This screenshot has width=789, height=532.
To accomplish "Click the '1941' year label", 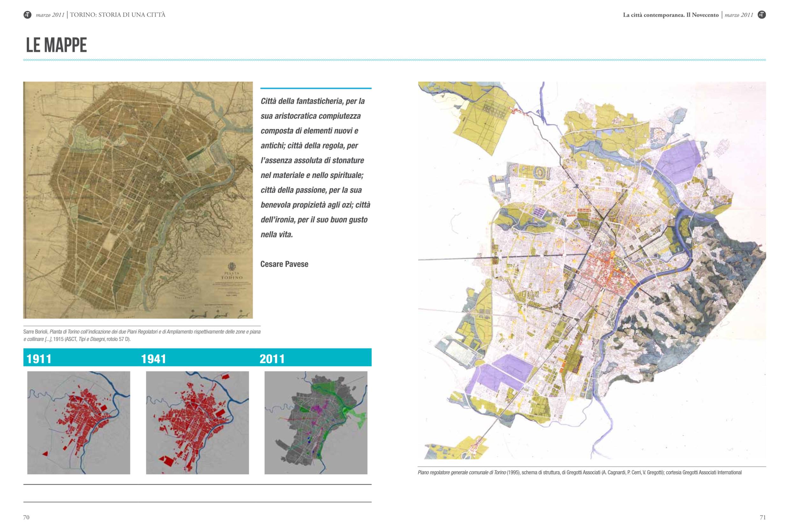I will [x=154, y=358].
